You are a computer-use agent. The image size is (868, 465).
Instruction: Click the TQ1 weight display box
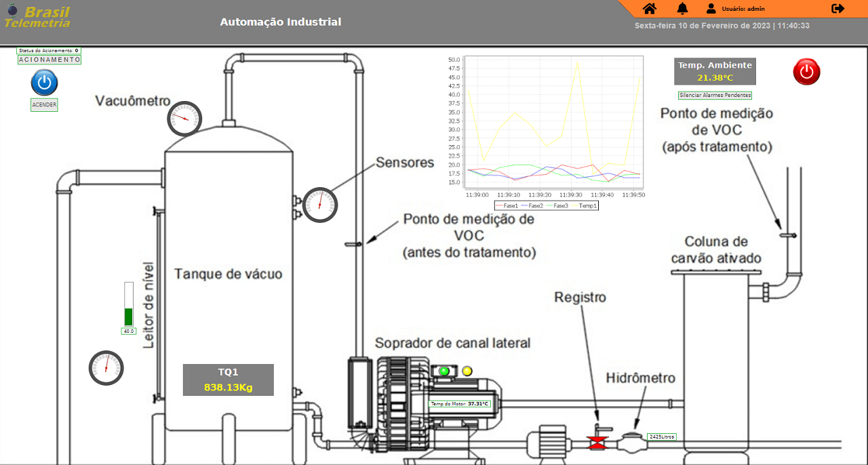pyautogui.click(x=228, y=380)
